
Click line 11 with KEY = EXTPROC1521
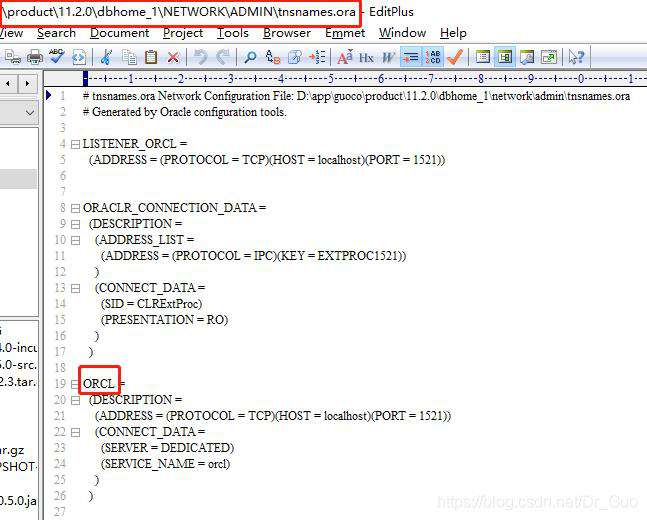254,256
